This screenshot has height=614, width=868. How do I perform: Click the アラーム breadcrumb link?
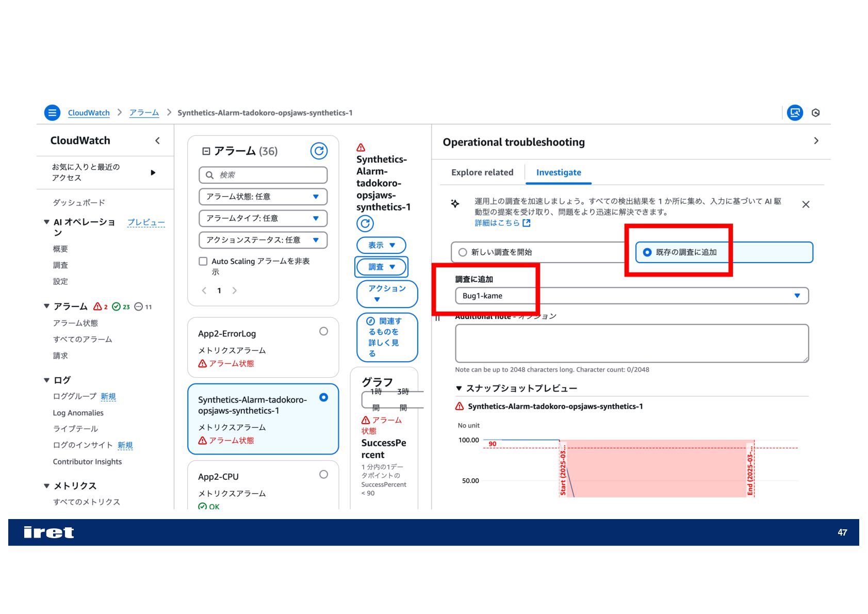click(x=144, y=112)
